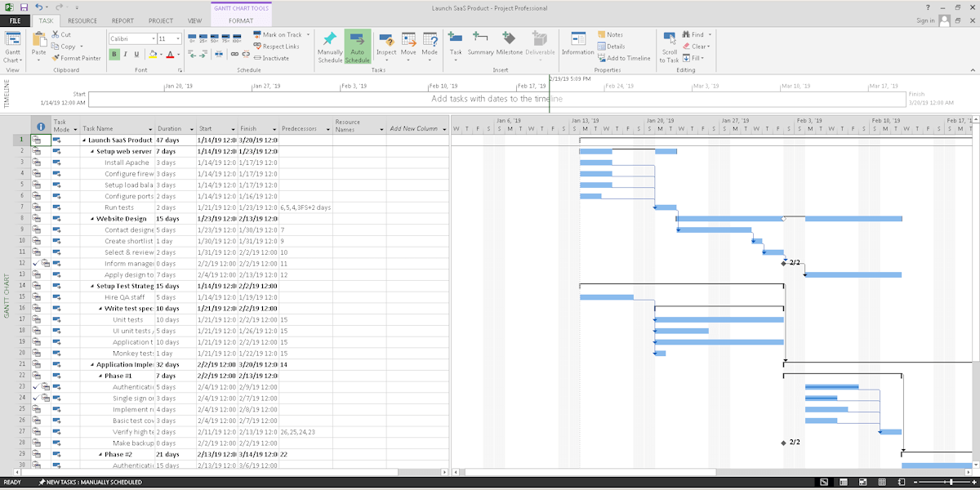980x490 pixels.
Task: Open task Notes
Action: [611, 35]
